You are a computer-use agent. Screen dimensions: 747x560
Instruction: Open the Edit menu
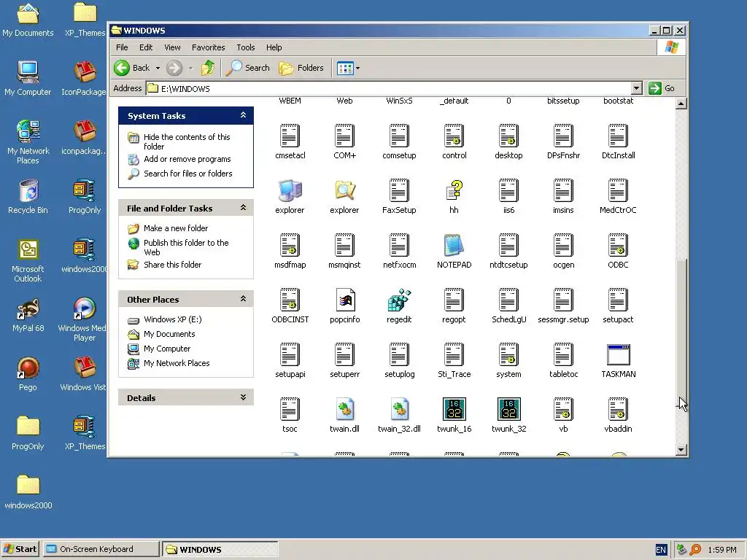click(x=146, y=47)
